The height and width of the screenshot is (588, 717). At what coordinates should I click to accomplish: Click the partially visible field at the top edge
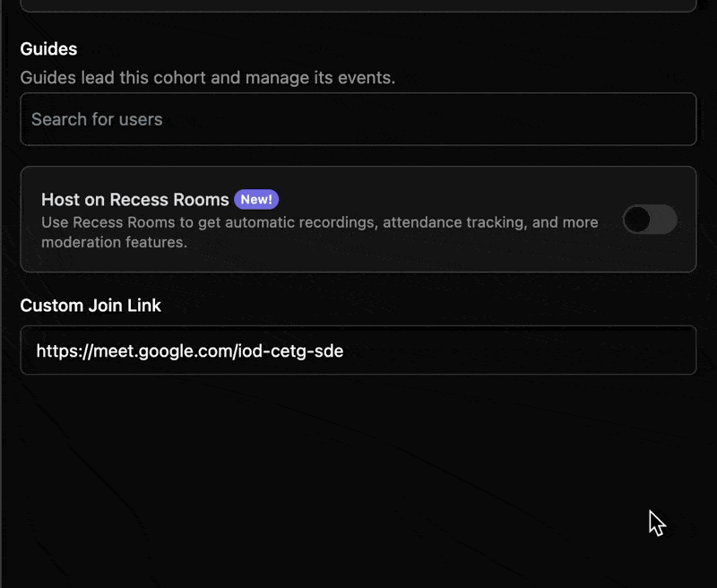coord(358,4)
